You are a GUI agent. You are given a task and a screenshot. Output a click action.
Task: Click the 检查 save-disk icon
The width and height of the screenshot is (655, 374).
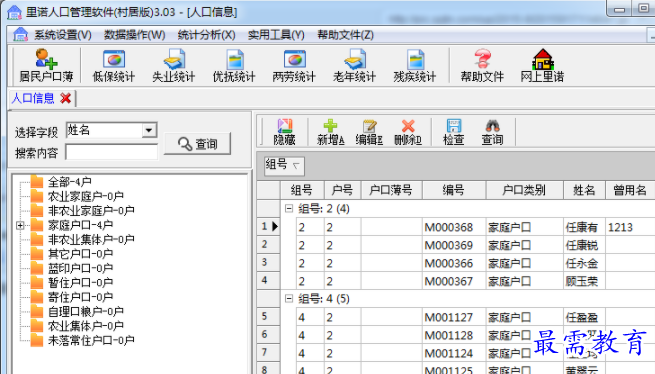point(454,132)
